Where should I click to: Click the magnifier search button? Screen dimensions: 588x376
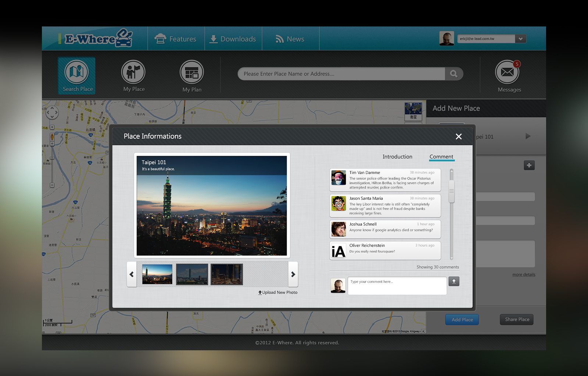click(x=454, y=74)
